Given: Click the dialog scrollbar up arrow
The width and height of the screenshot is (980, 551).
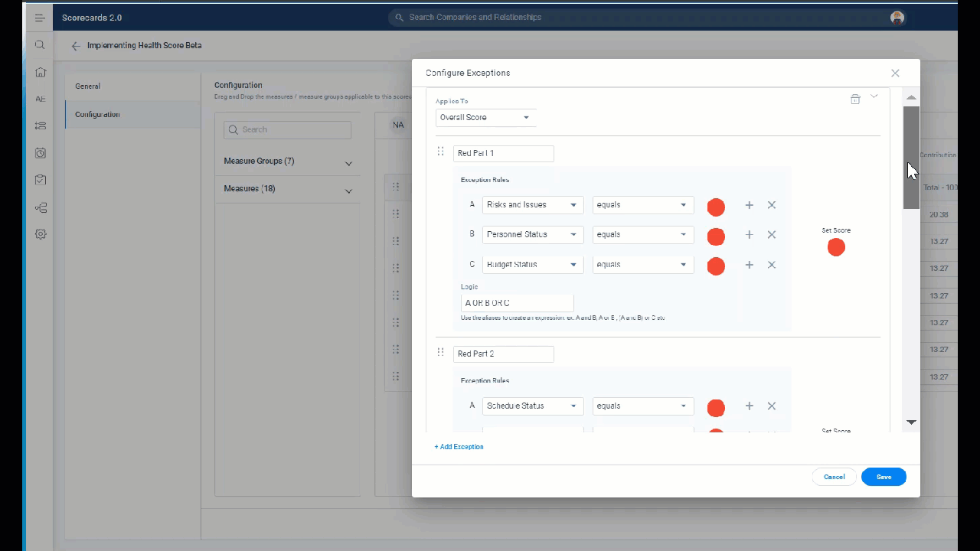Looking at the screenshot, I should (x=911, y=98).
